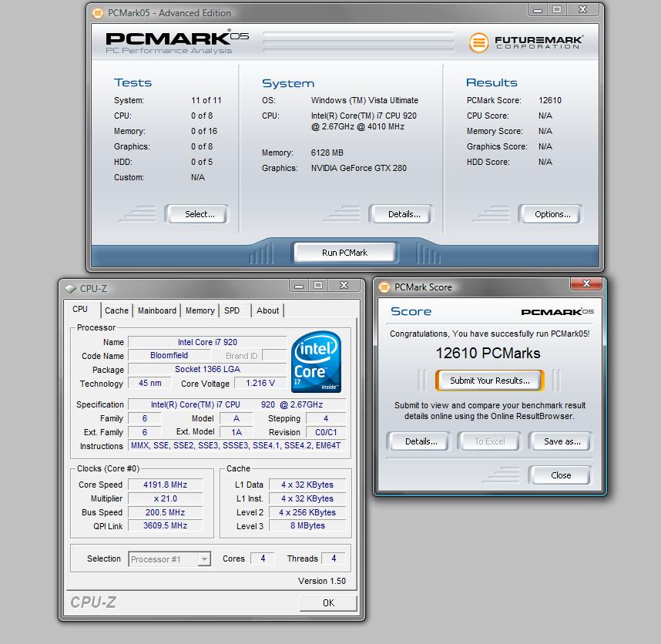Open the Memory tab in CPU-Z
Image resolution: width=661 pixels, height=644 pixels.
200,310
